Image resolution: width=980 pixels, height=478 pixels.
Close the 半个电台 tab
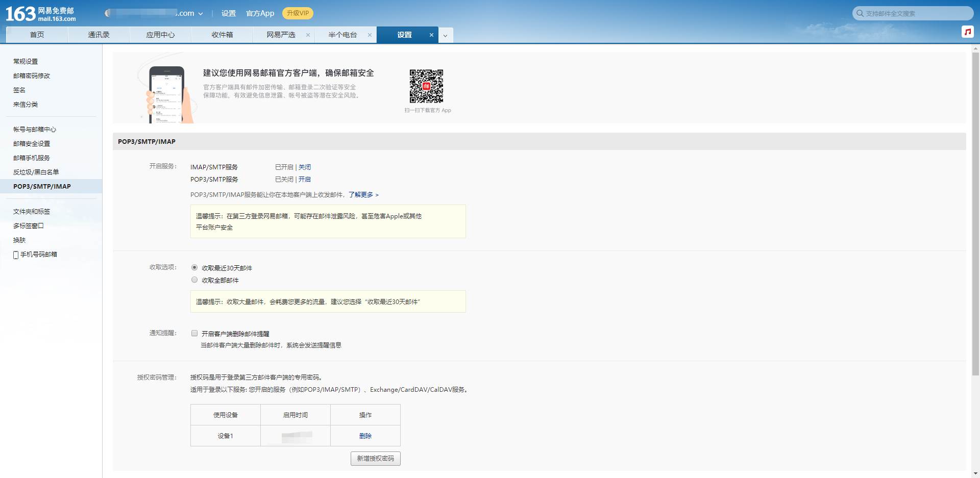[370, 35]
